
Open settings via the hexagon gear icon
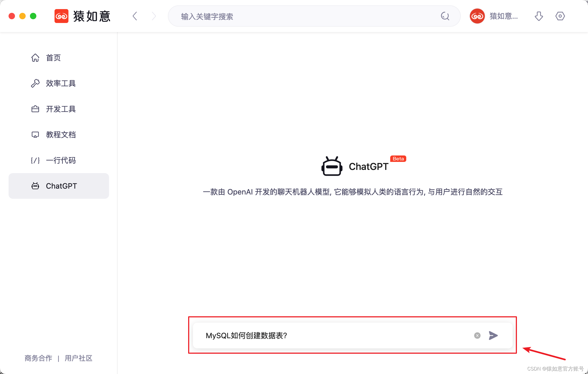click(x=560, y=16)
